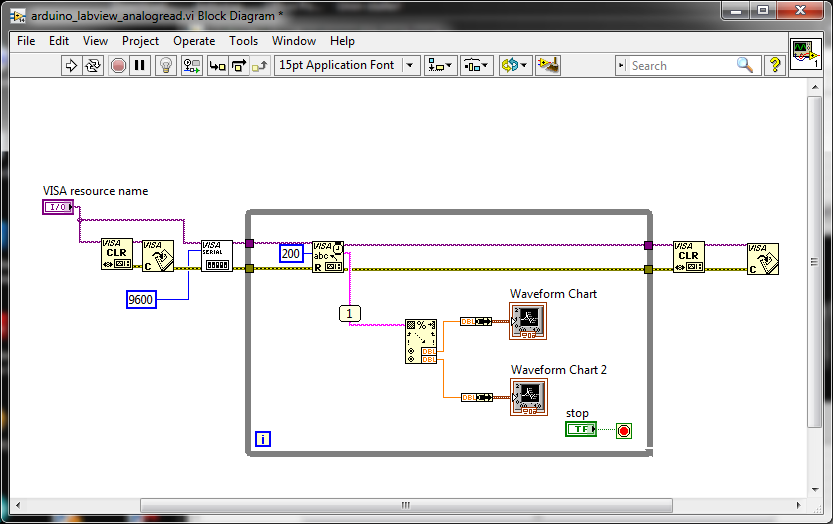Viewport: 833px width, 524px height.
Task: Select the loop conditional stop terminal
Action: click(624, 430)
